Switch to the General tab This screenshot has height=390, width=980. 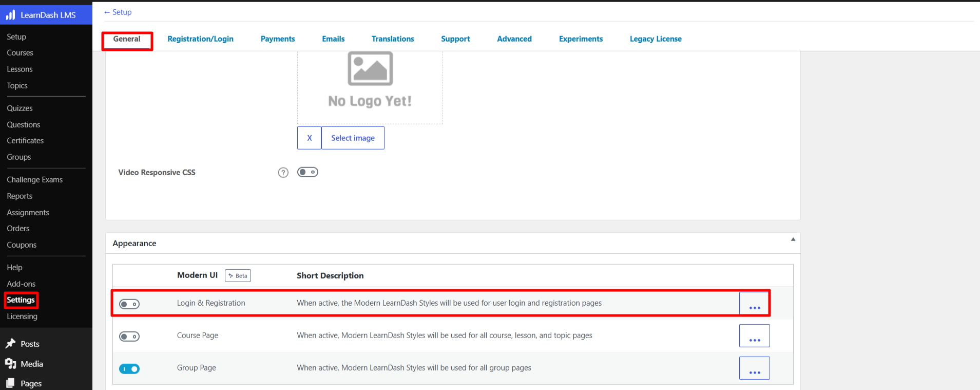127,39
